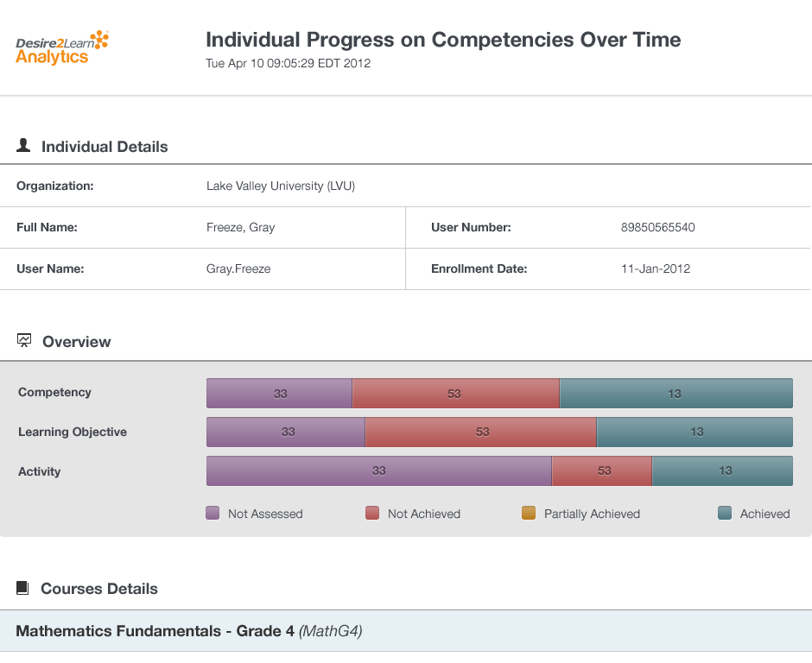Screen dimensions: 812x663
Task: Click the purple Not Assessed legend swatch
Action: 213,513
